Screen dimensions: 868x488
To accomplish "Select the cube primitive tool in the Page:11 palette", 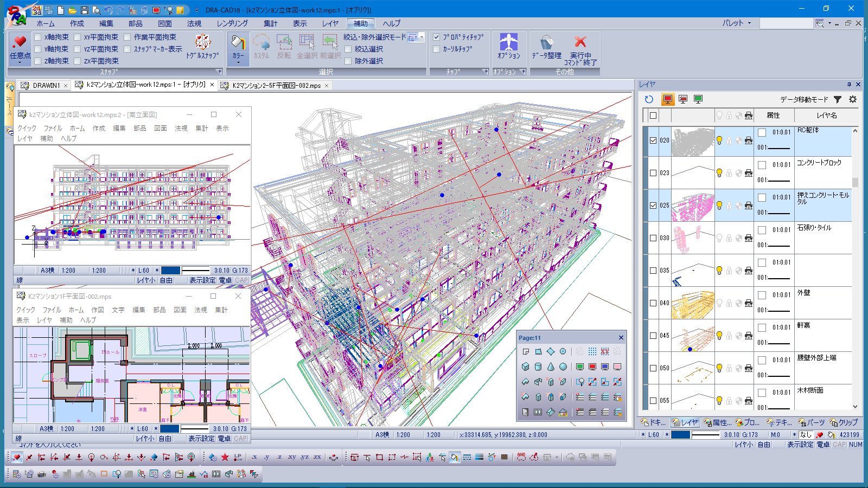I will click(525, 366).
